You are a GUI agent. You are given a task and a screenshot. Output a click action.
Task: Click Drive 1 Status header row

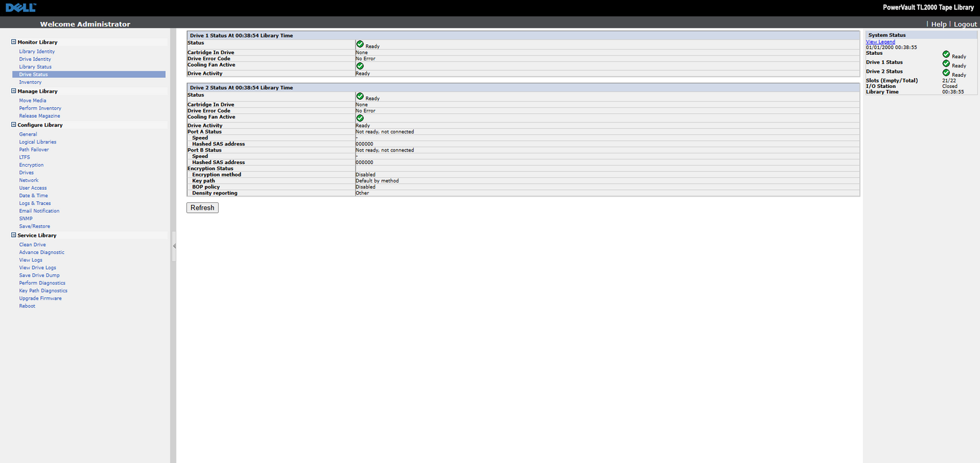(x=523, y=35)
